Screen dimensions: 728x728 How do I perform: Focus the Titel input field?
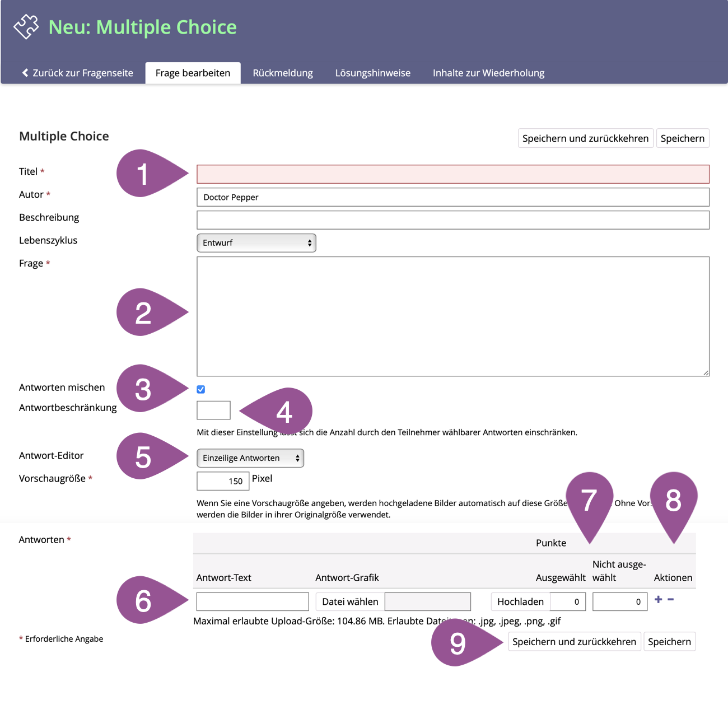click(x=452, y=174)
